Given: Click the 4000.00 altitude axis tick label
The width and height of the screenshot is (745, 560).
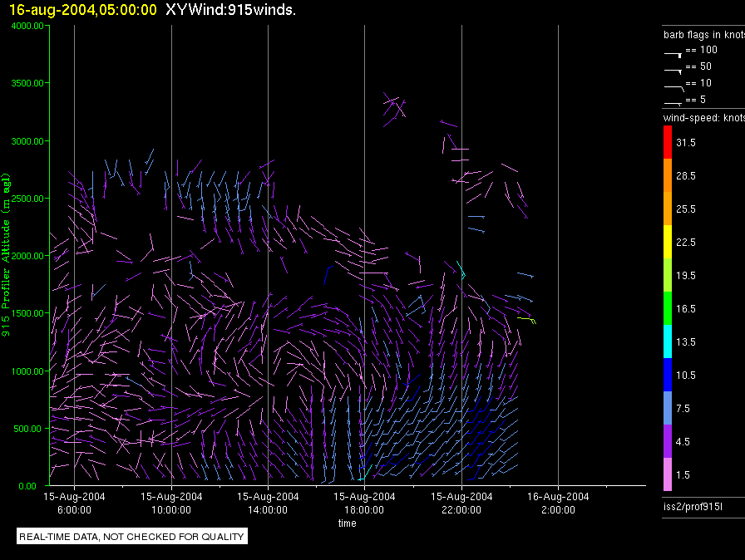Looking at the screenshot, I should tap(27, 26).
